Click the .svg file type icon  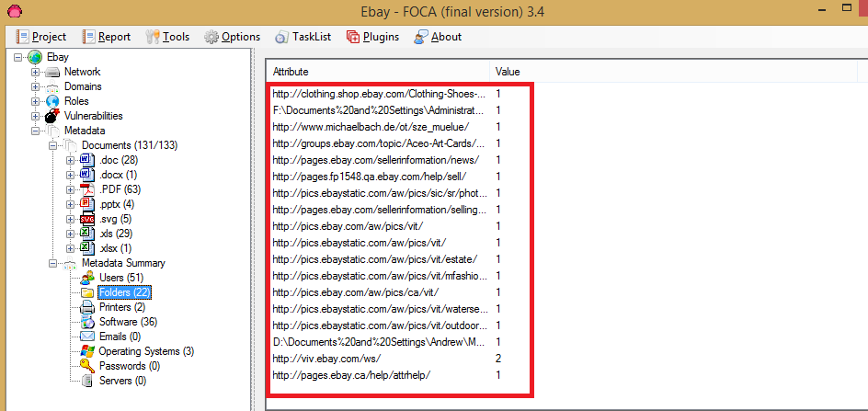pos(87,219)
